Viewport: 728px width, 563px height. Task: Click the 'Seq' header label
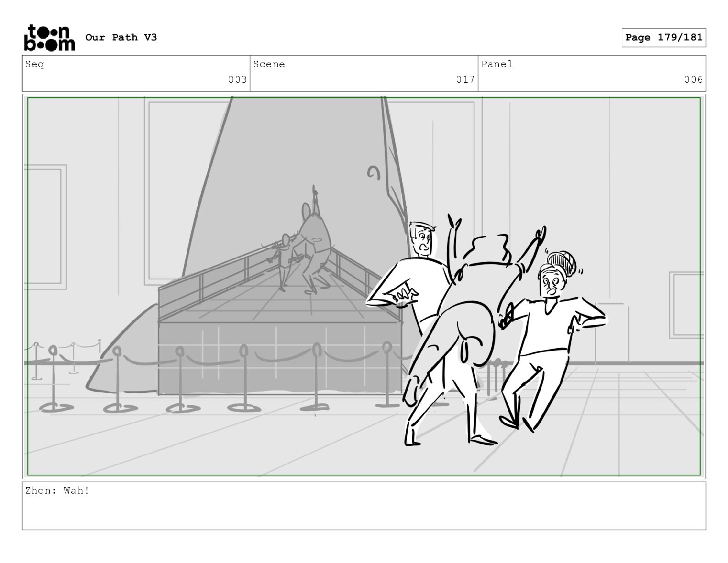(x=34, y=64)
